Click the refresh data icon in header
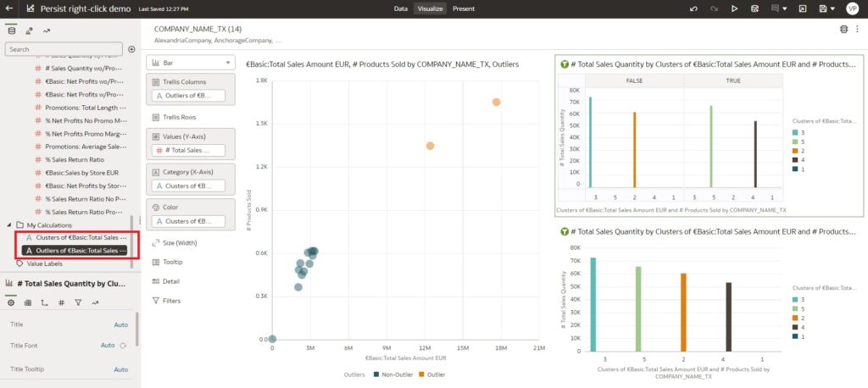This screenshot has width=868, height=388. (x=754, y=8)
